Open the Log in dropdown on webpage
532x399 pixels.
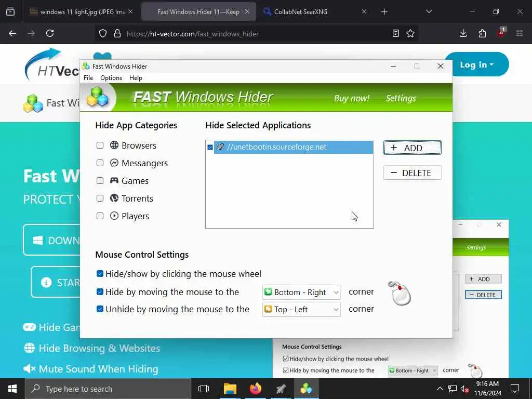tap(477, 64)
